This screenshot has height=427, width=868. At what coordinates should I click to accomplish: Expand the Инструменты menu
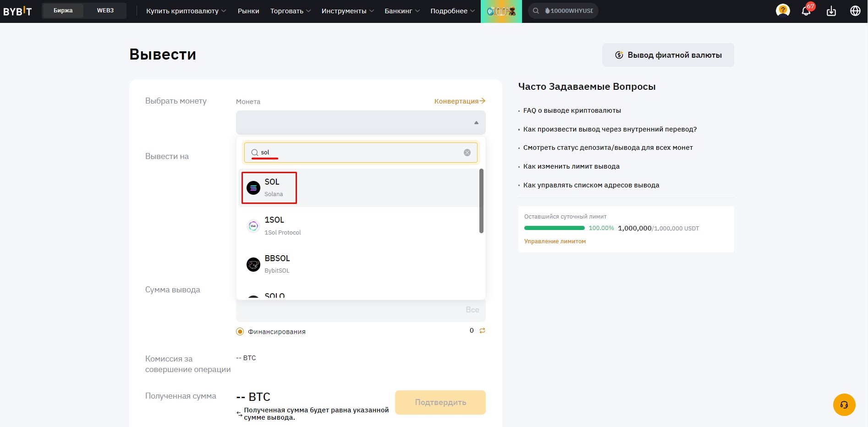(348, 11)
